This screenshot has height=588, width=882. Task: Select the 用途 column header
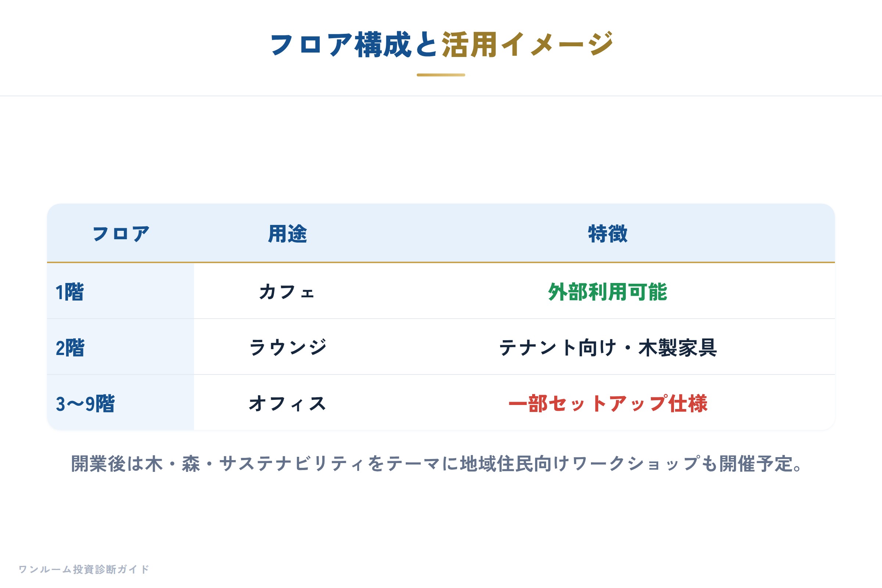[288, 234]
